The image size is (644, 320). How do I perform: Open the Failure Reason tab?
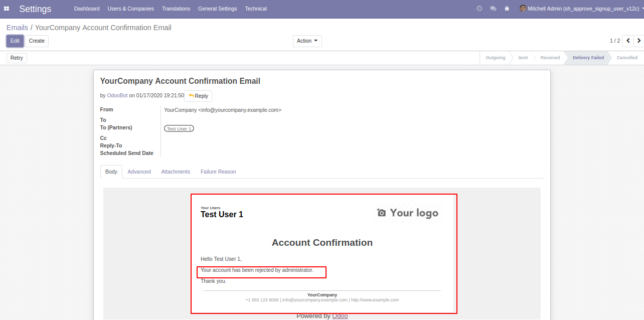point(218,172)
